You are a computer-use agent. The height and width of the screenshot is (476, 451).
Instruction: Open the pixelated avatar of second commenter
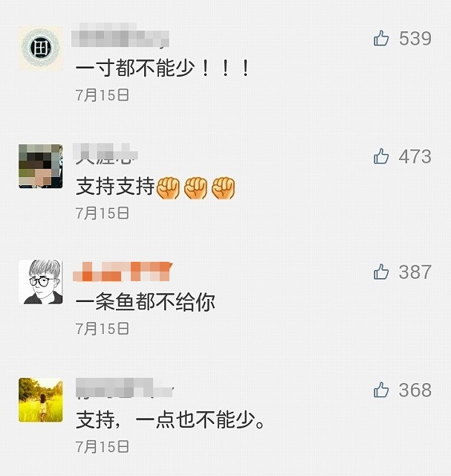pos(41,166)
